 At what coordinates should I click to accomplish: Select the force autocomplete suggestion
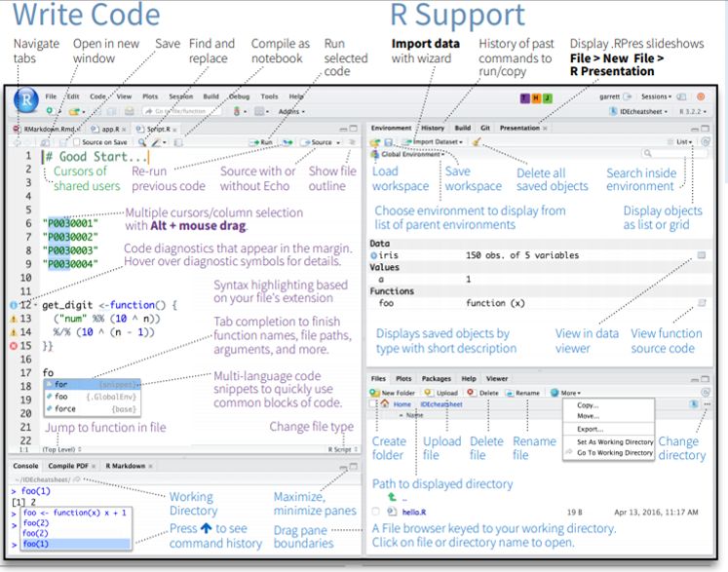tap(92, 408)
